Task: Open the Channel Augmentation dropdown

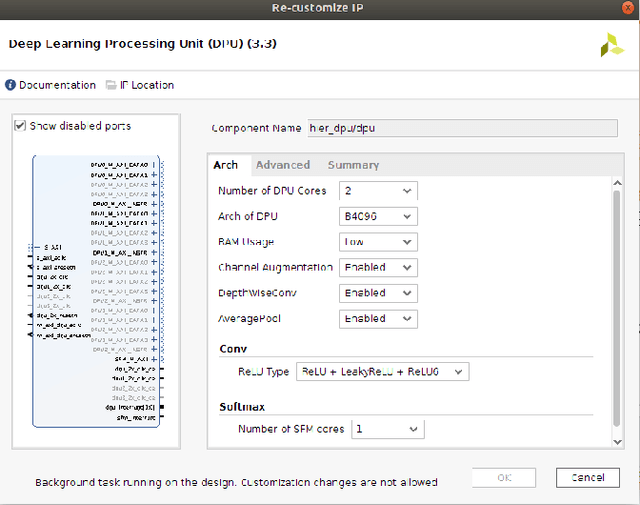Action: tap(379, 267)
